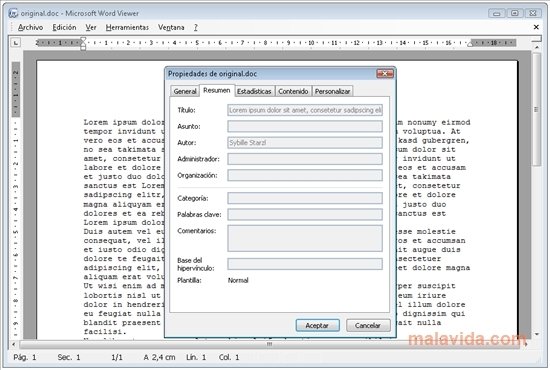Click the Comentarios text area

click(x=305, y=238)
